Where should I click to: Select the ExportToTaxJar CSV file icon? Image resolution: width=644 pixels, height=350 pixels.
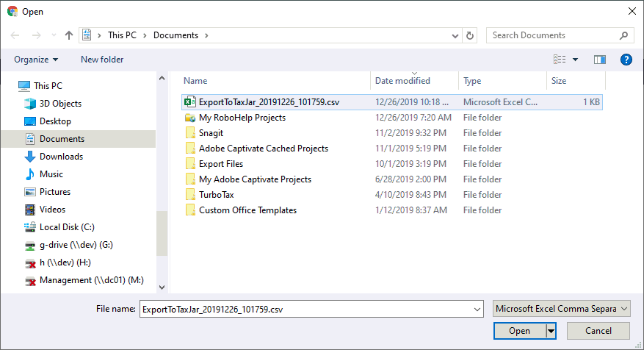(190, 102)
